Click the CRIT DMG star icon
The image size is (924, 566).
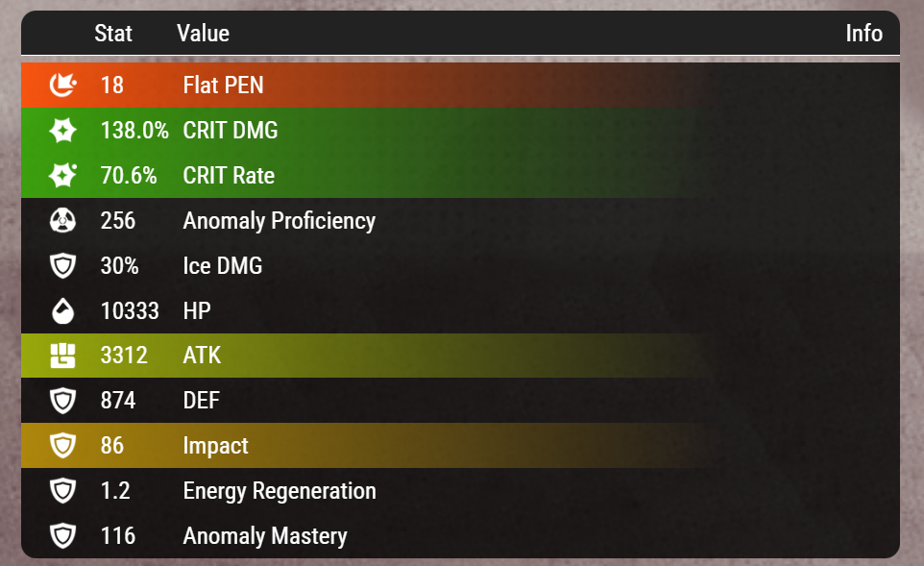point(63,131)
